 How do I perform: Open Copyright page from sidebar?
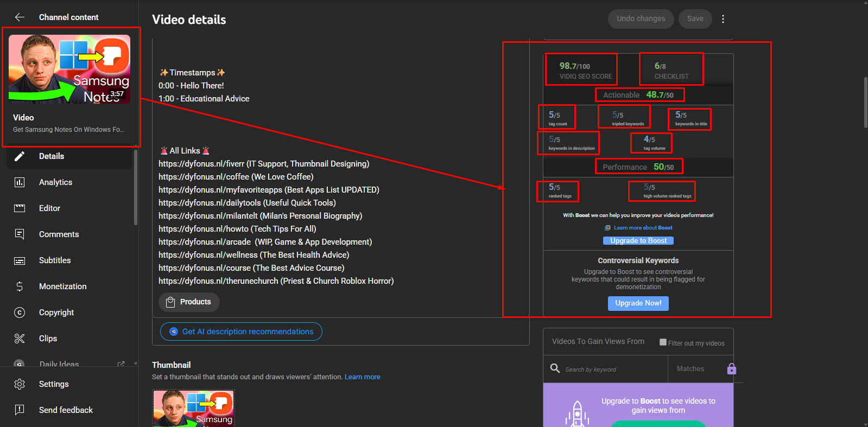[56, 313]
